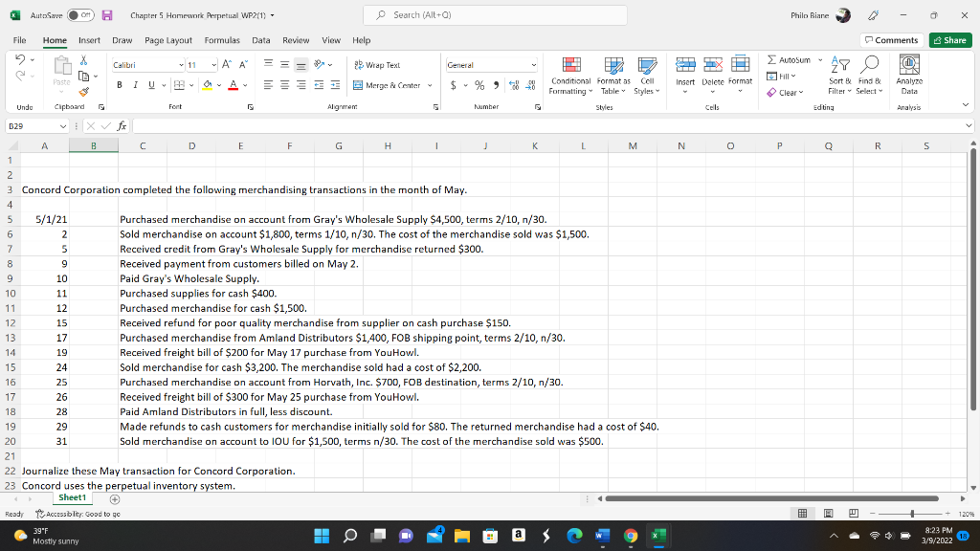Toggle the Wrap Text option
The image size is (980, 551).
372,65
